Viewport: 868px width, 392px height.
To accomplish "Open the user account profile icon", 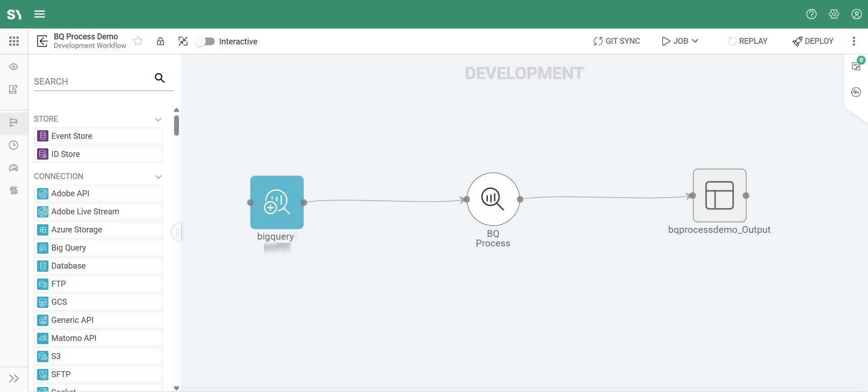I will tap(856, 14).
